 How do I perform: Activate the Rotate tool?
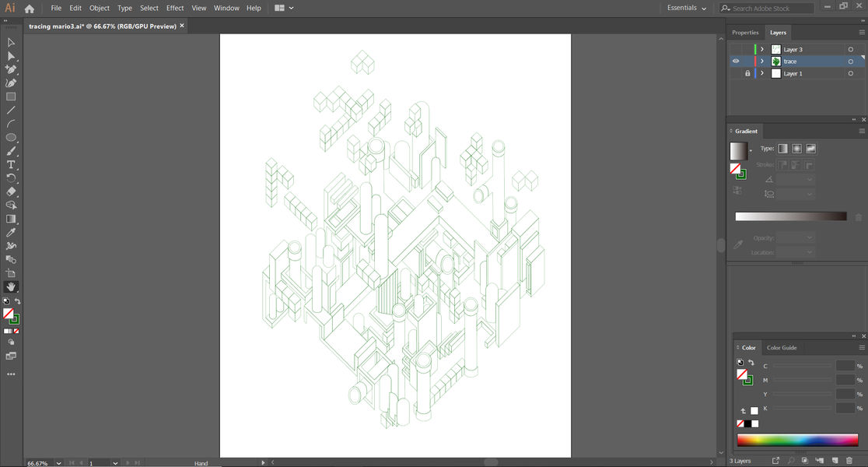[x=11, y=178]
